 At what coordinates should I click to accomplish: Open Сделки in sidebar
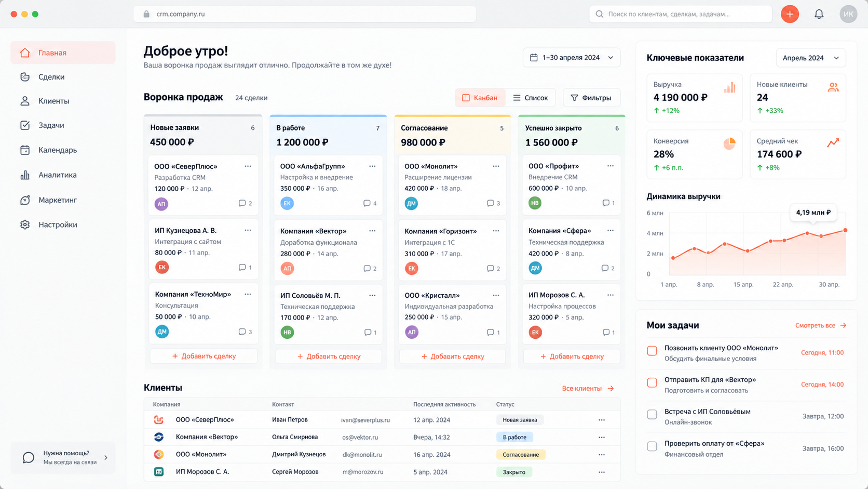point(63,77)
